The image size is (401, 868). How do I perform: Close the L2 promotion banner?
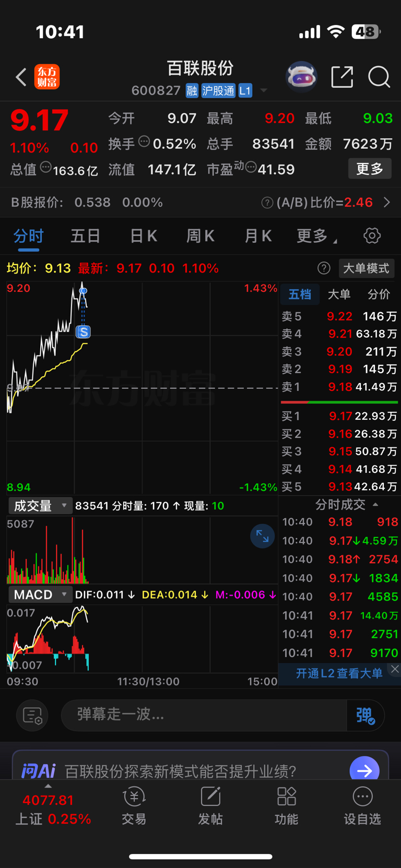[x=395, y=669]
